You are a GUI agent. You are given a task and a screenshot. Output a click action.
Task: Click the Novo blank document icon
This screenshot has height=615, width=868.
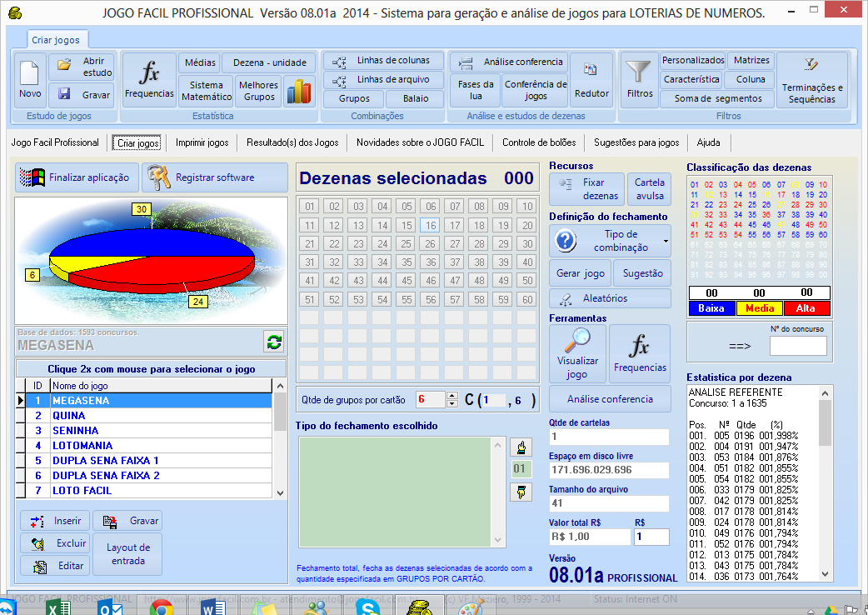point(30,80)
